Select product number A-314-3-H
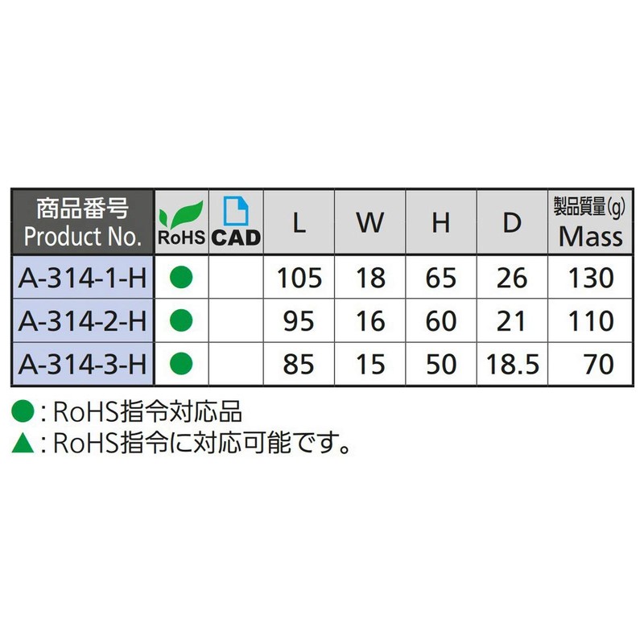This screenshot has width=644, height=644. [82, 364]
